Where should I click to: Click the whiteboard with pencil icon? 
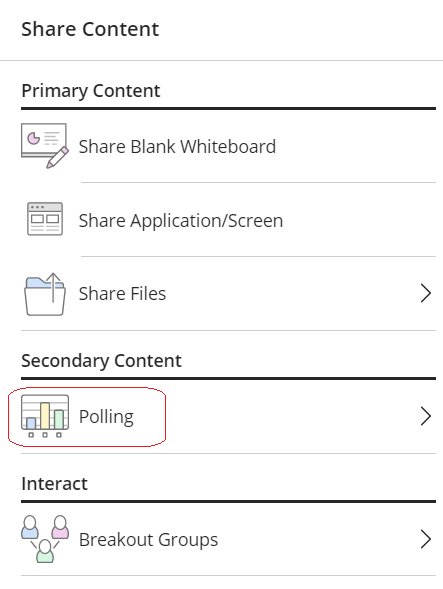coord(45,146)
